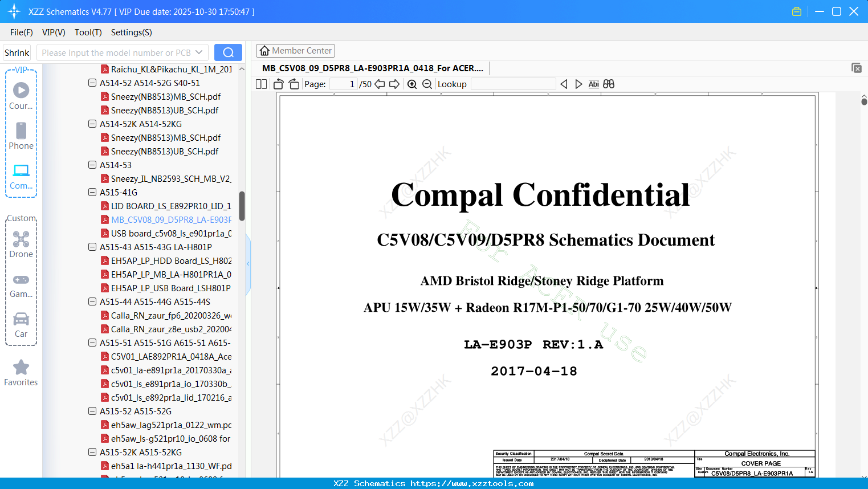
Task: Open the Course category in sidebar
Action: 21,96
